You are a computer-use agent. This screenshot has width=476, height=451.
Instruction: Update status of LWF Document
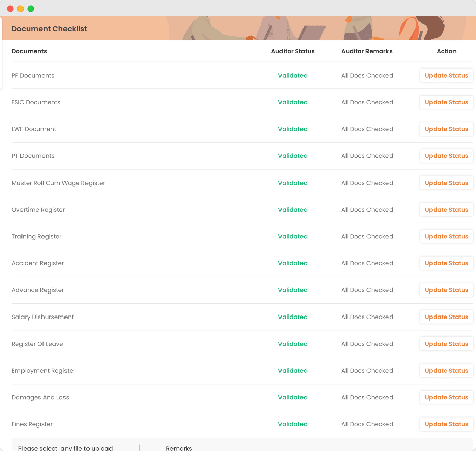pyautogui.click(x=446, y=129)
